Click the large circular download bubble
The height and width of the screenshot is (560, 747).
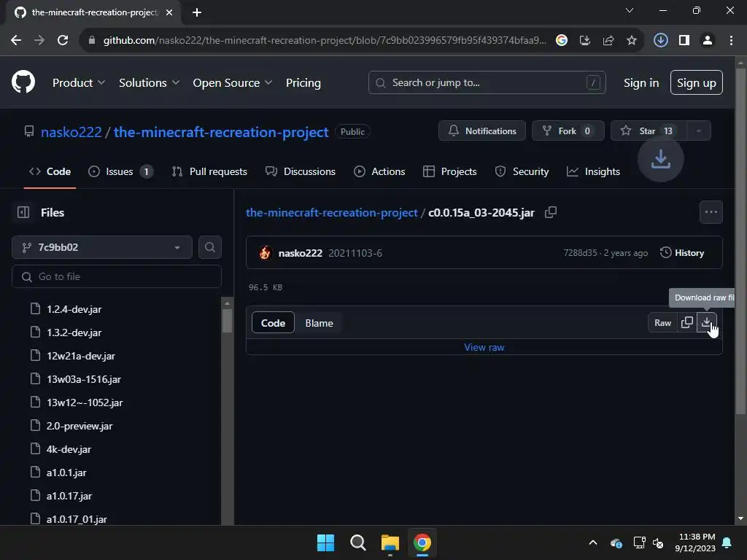661,158
